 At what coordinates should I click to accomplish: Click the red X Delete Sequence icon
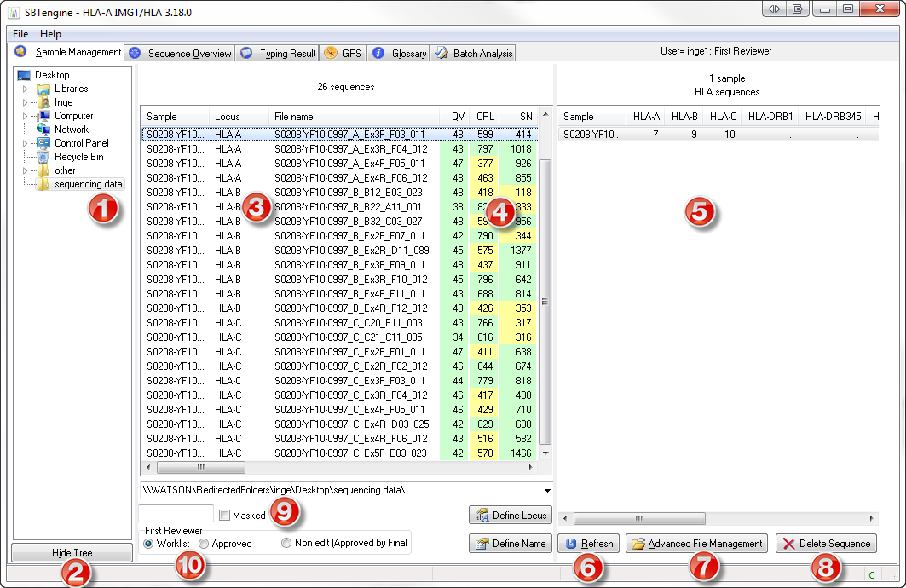(x=788, y=544)
